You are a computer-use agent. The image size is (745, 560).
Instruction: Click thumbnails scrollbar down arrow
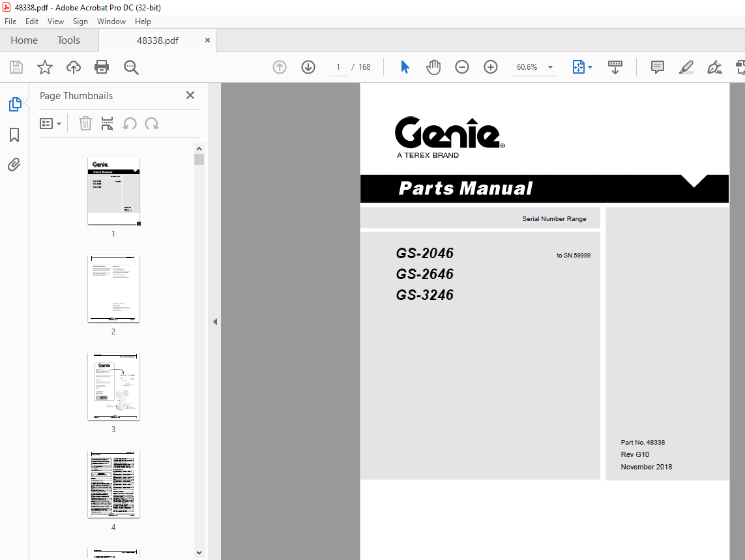click(199, 552)
